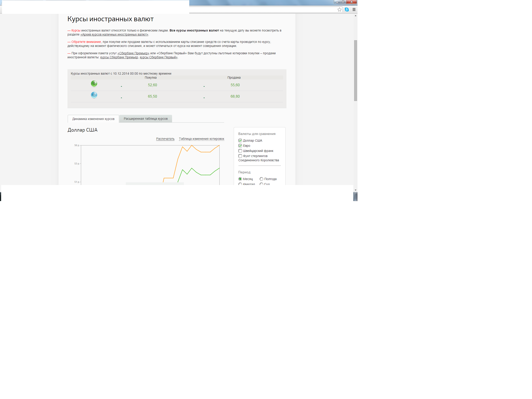Click scrollbar up arrow

click(355, 16)
